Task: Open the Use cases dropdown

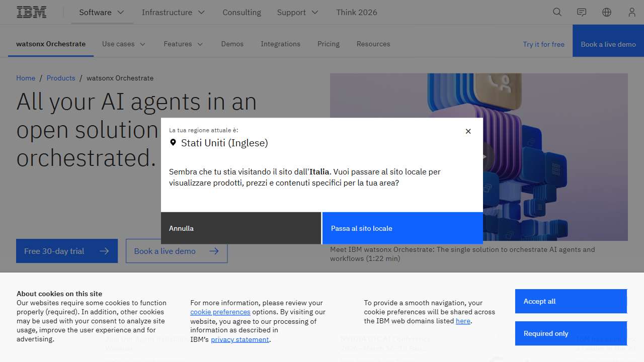Action: click(124, 44)
